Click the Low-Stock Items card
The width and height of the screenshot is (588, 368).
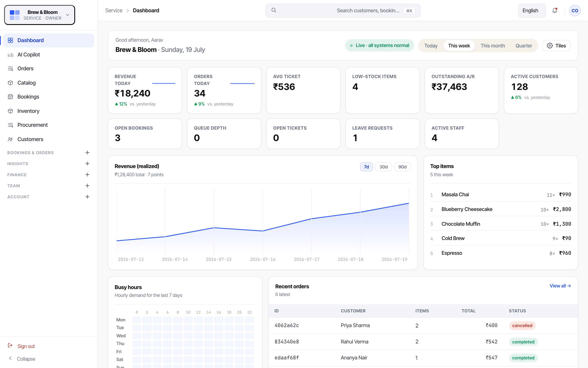382,90
